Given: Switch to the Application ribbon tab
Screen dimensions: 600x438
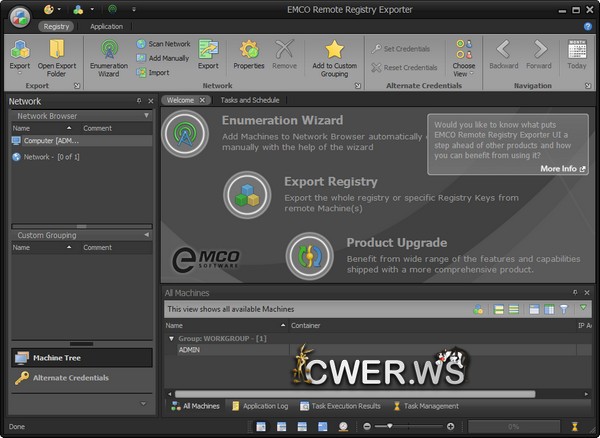Looking at the screenshot, I should (x=106, y=27).
